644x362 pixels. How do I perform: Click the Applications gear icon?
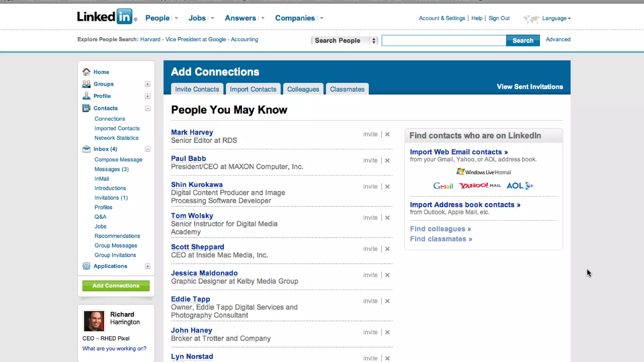(86, 266)
